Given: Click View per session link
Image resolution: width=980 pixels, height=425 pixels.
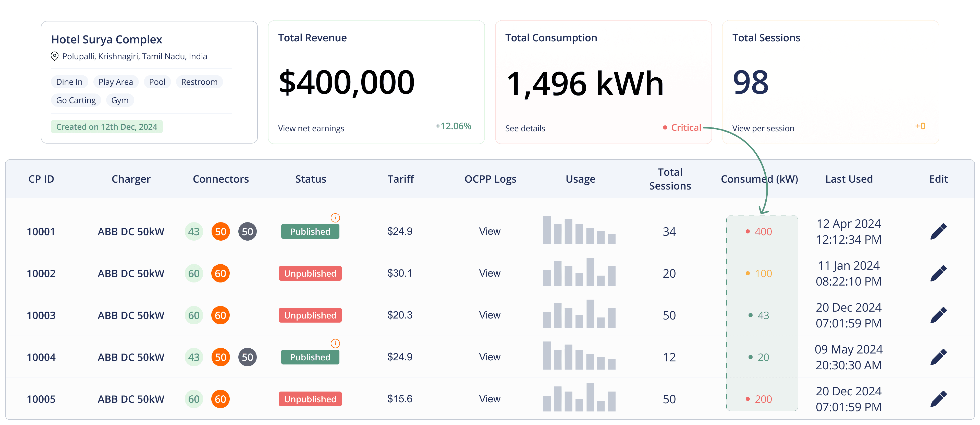Looking at the screenshot, I should pos(763,128).
